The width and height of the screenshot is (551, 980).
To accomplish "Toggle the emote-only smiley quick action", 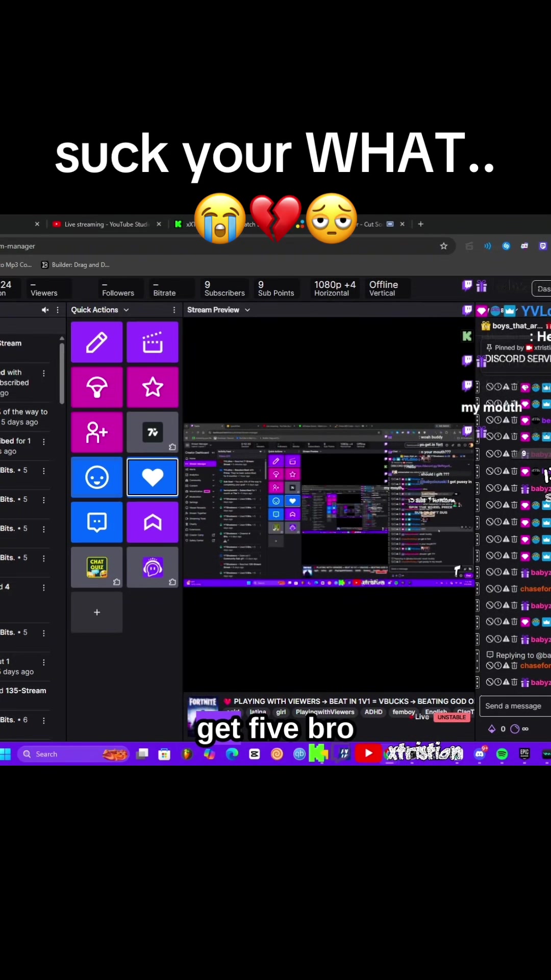I will point(97,477).
